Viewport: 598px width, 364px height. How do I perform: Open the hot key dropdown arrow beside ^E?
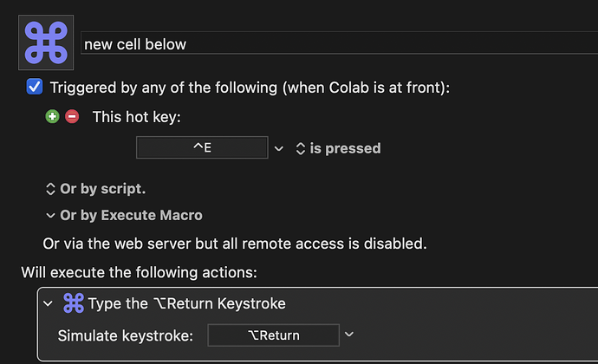(x=279, y=148)
